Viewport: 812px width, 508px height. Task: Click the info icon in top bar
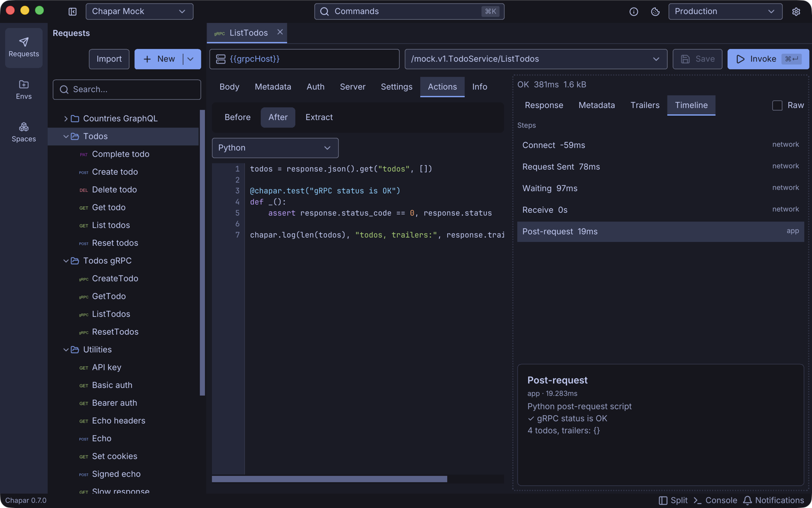(634, 12)
